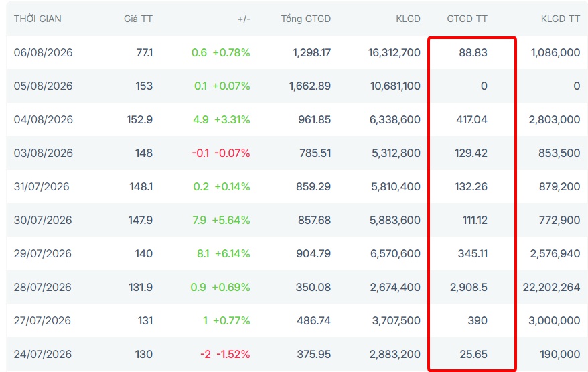Select the date 27/07/2026
This screenshot has width=588, height=372.
point(42,320)
